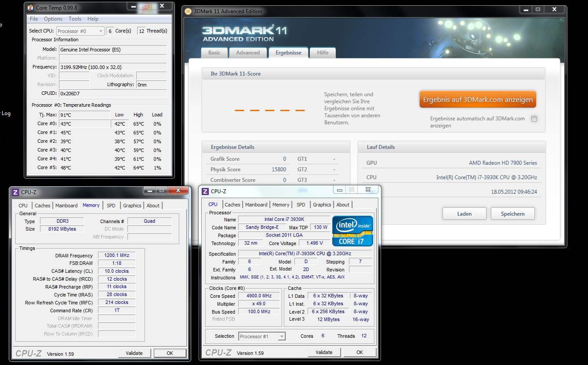This screenshot has height=365, width=588.
Task: Click the Model field 'Genuine Intel Processor (ES)'
Action: 113,50
